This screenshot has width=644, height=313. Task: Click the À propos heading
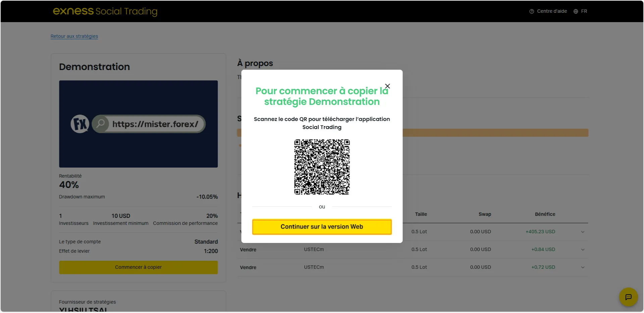coord(255,63)
